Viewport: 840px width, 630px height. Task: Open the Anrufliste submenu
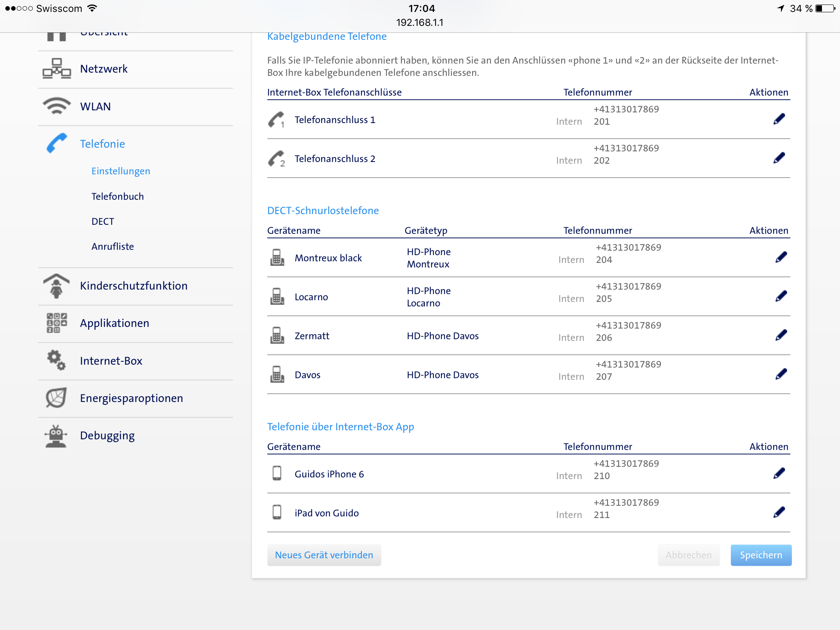click(112, 247)
